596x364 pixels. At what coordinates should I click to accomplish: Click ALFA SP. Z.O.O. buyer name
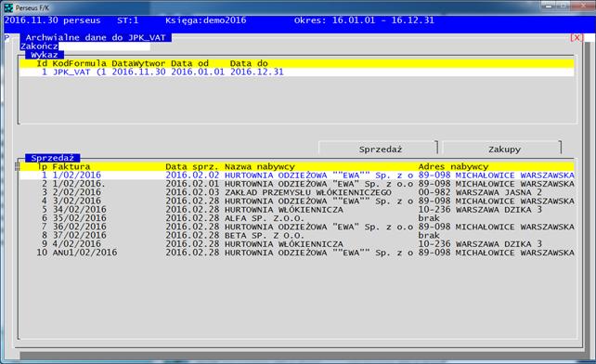pos(265,218)
